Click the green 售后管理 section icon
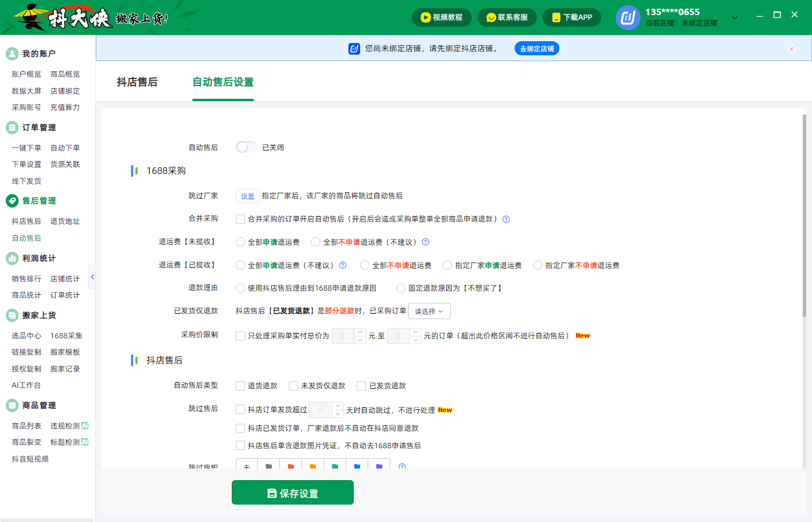Screen dimensions: 812x522 pos(12,201)
